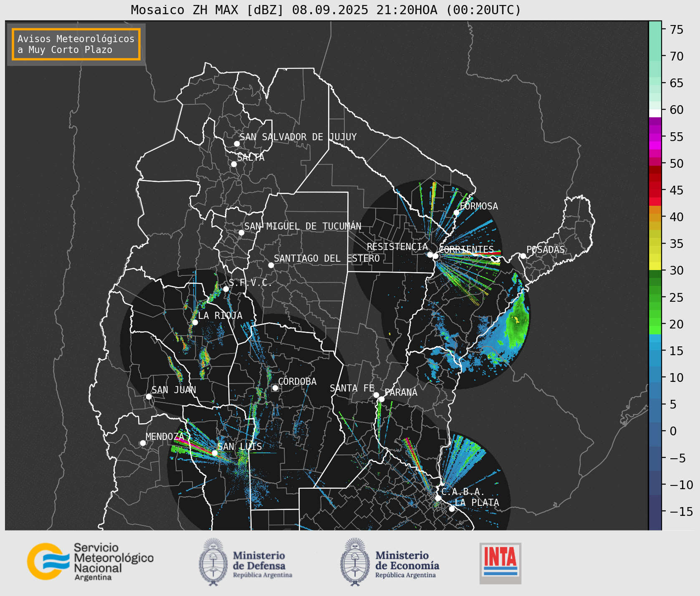
Task: Click the Santa Fe city marker dot
Action: point(376,395)
